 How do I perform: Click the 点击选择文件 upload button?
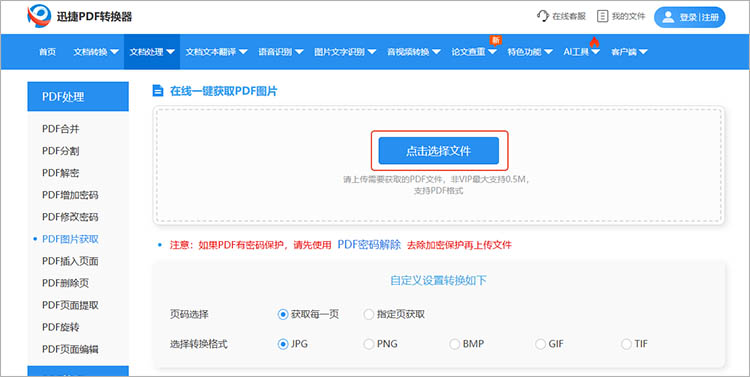pos(439,151)
